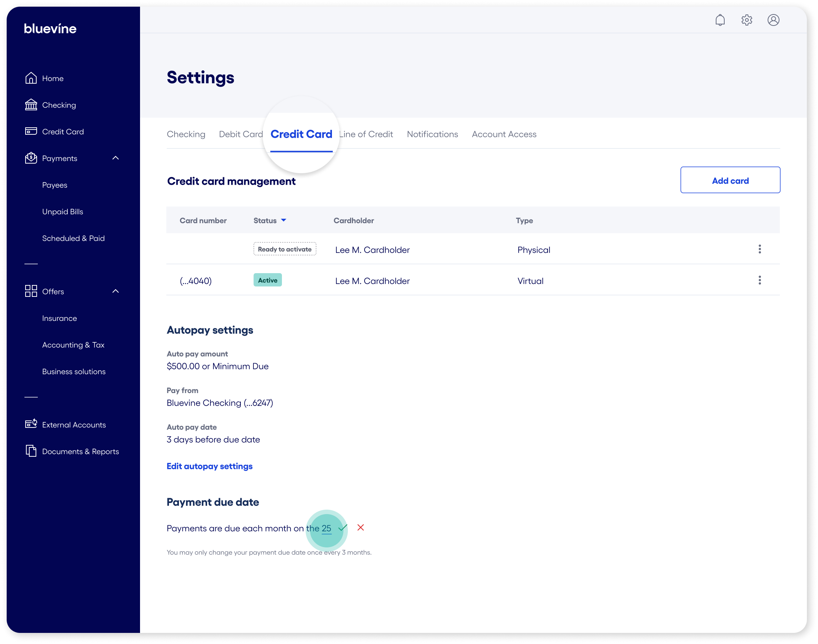Screen dimensions: 818x644
Task: Click the due date value 25 field
Action: [x=326, y=529]
